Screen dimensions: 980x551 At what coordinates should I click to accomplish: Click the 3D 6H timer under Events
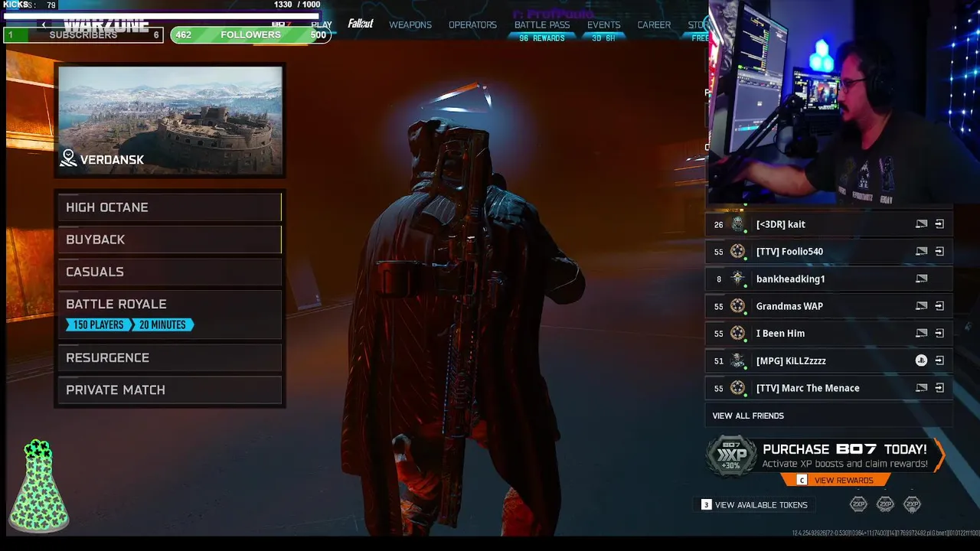tap(603, 38)
